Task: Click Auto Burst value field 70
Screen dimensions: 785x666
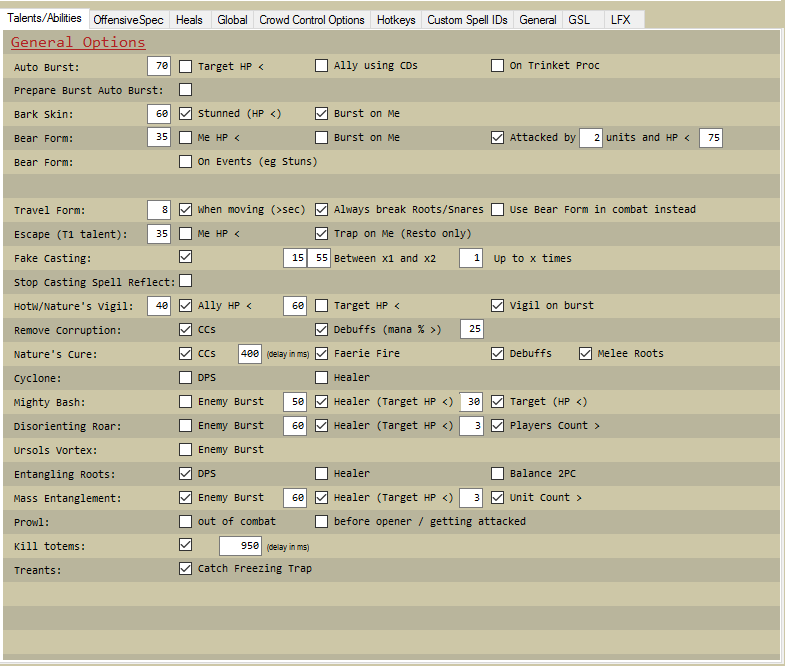Action: point(159,66)
